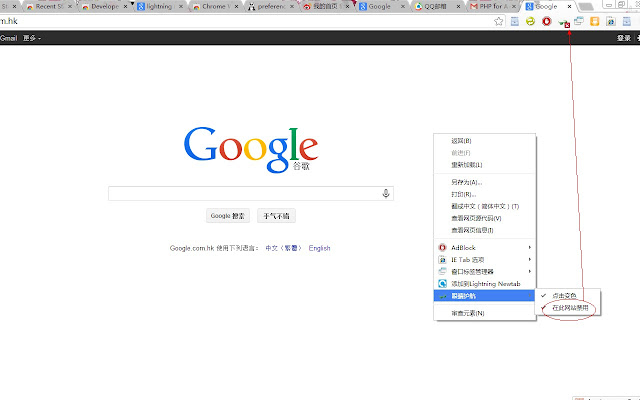Click the 手气不错 button
The image size is (640, 400).
pyautogui.click(x=276, y=216)
